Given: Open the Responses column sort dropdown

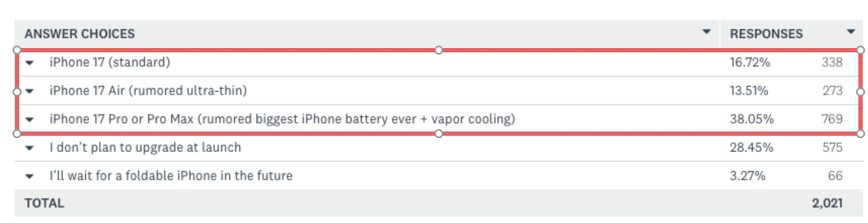Looking at the screenshot, I should click(x=851, y=32).
